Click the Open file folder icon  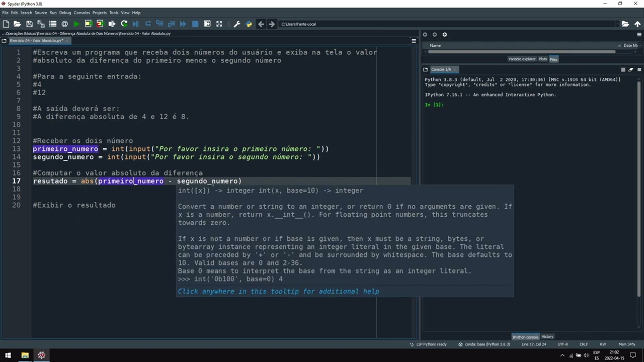click(x=17, y=24)
